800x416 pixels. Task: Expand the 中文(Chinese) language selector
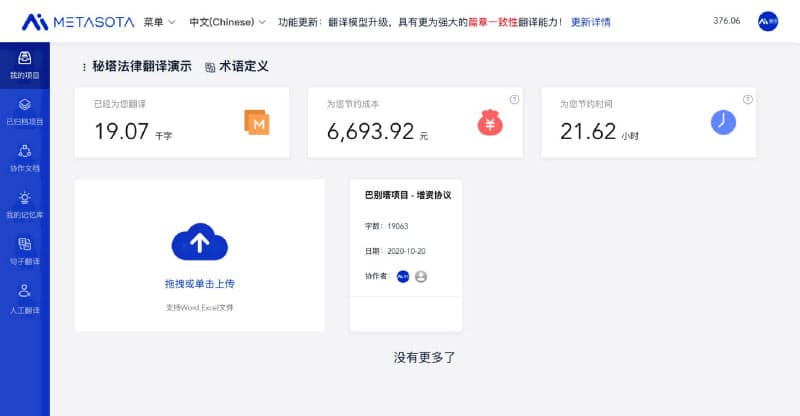pyautogui.click(x=227, y=22)
